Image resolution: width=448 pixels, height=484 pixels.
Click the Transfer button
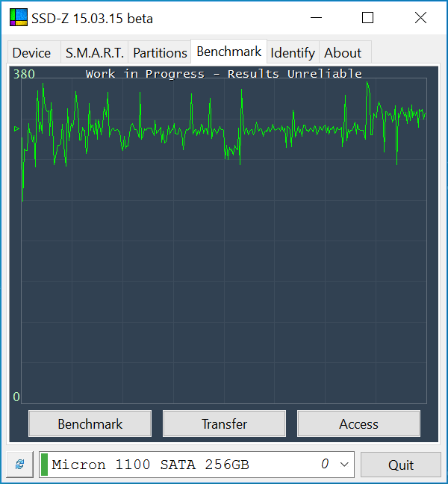tap(224, 423)
